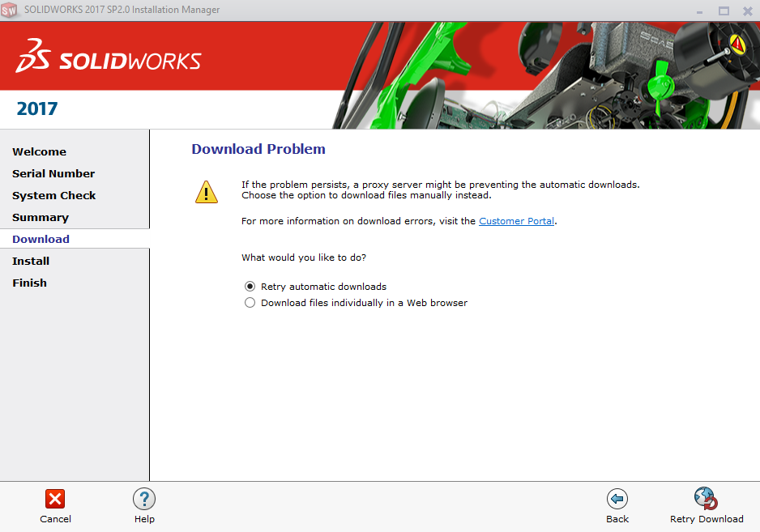This screenshot has width=760, height=532.
Task: Click the SW app icon in title bar
Action: point(10,10)
